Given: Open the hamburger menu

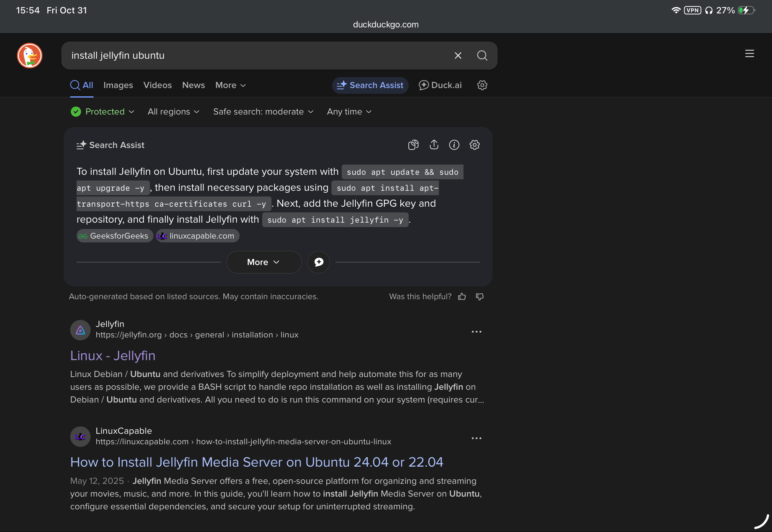Looking at the screenshot, I should point(749,54).
